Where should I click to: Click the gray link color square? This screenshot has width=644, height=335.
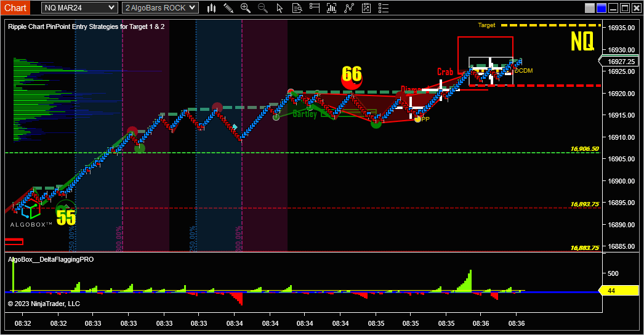tap(590, 8)
